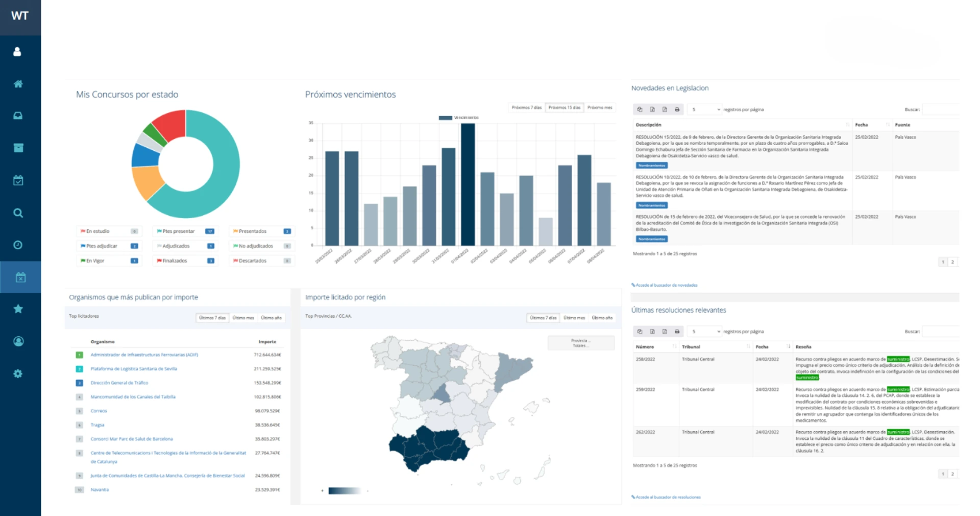Select Próximo mes range
Image resolution: width=980 pixels, height=516 pixels.
tap(600, 108)
